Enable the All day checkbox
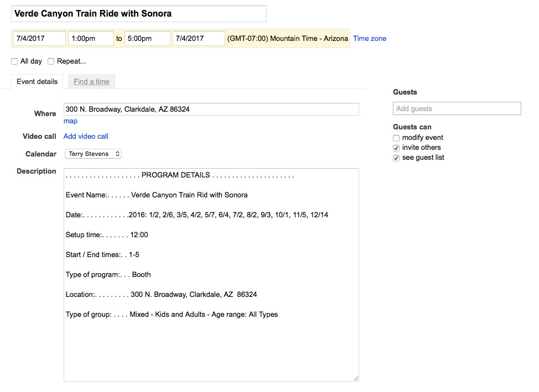The image size is (539, 392). (x=14, y=61)
